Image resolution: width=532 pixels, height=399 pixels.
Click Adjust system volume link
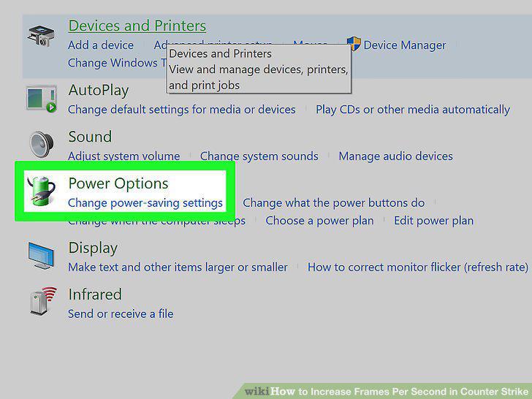(x=123, y=156)
